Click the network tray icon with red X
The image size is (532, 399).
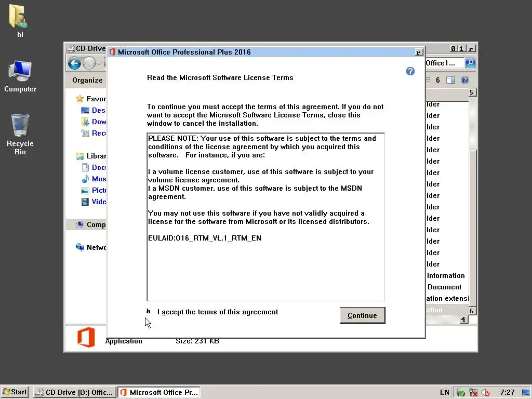[x=473, y=393]
